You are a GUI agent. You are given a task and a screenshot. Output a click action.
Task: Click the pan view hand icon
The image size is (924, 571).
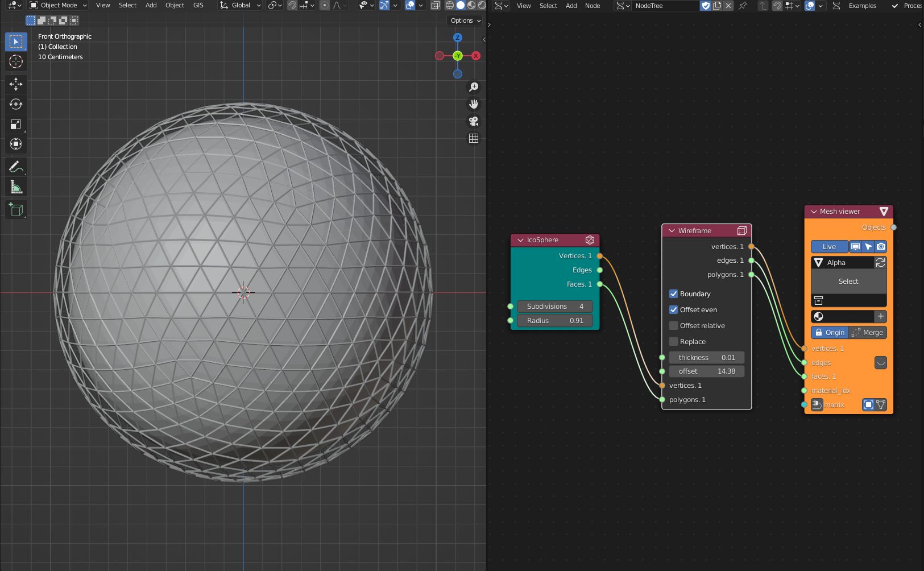tap(474, 104)
